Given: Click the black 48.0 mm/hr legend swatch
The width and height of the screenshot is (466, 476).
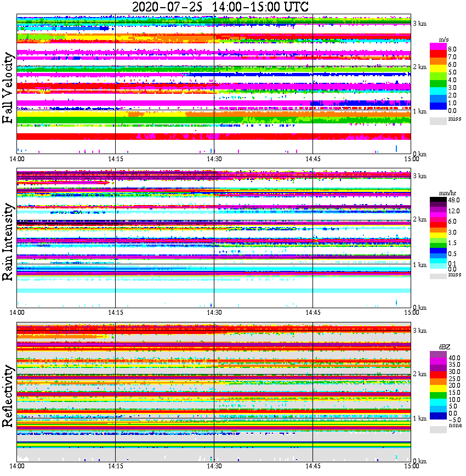Looking at the screenshot, I should pos(438,200).
